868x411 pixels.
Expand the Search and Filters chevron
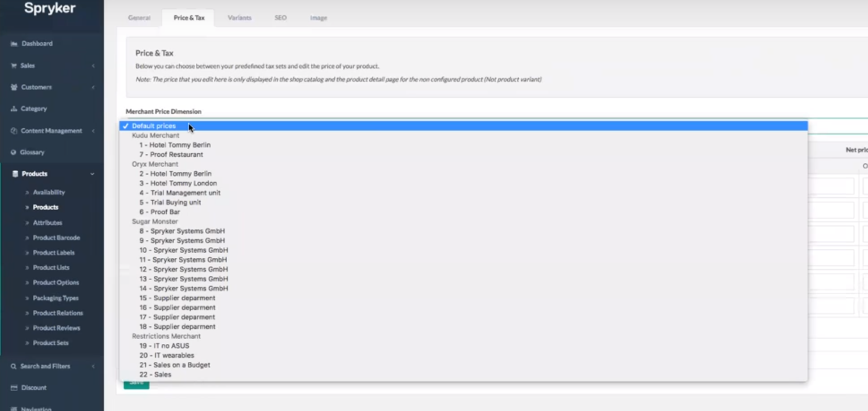[x=93, y=367]
